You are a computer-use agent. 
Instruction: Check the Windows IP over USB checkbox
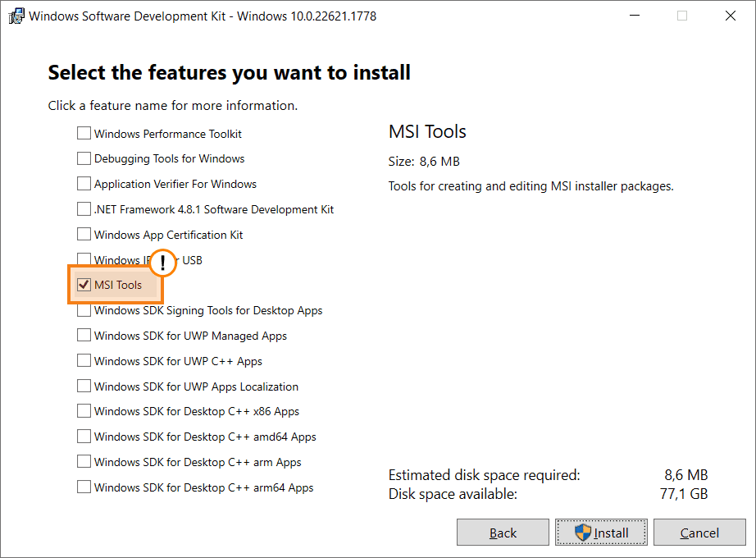[84, 258]
